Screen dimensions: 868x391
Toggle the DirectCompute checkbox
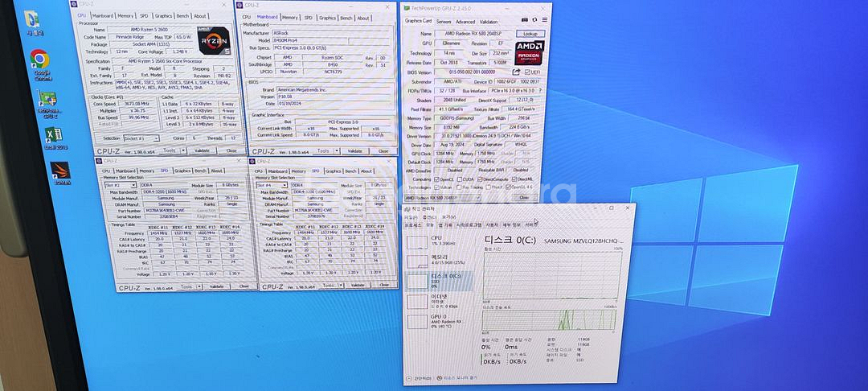(480, 179)
